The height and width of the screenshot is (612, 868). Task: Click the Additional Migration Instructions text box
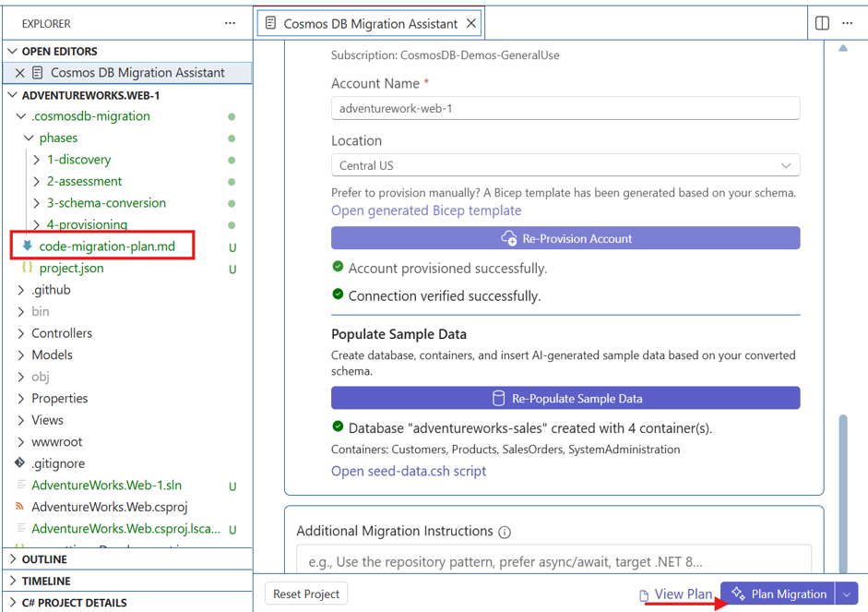tap(553, 558)
